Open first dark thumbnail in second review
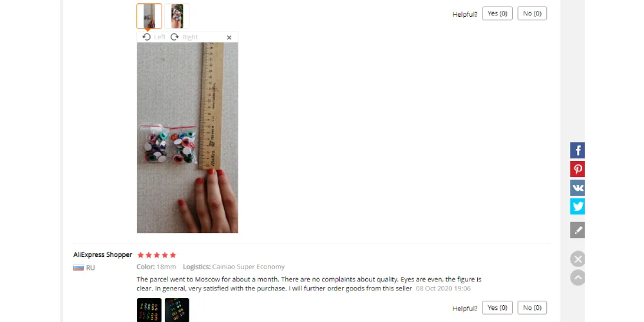 pyautogui.click(x=149, y=310)
